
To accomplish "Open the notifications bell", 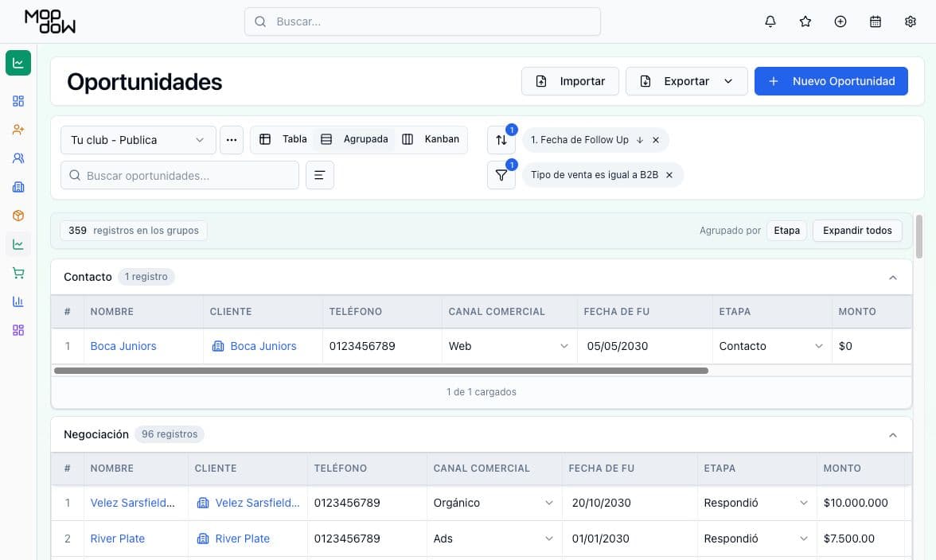I will click(x=770, y=21).
